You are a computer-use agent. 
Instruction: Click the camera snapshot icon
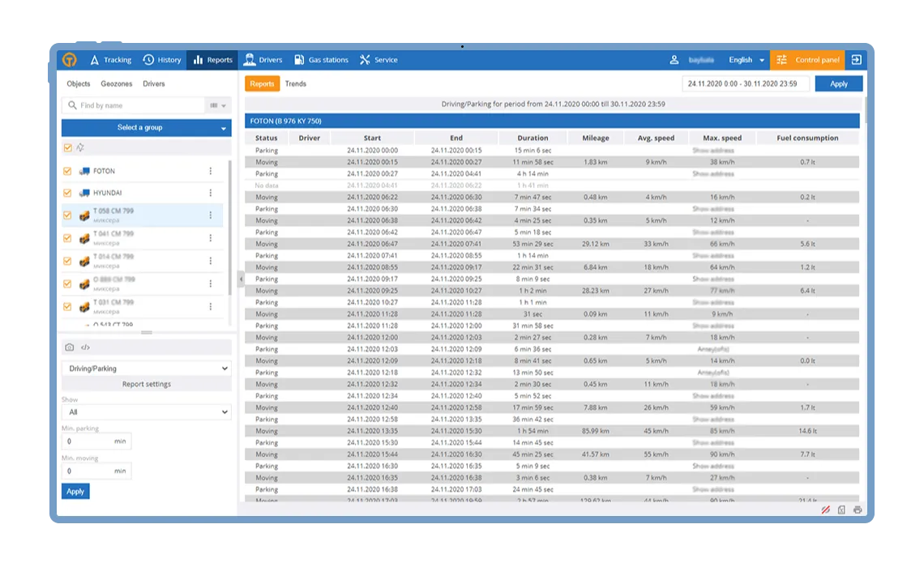pyautogui.click(x=69, y=347)
